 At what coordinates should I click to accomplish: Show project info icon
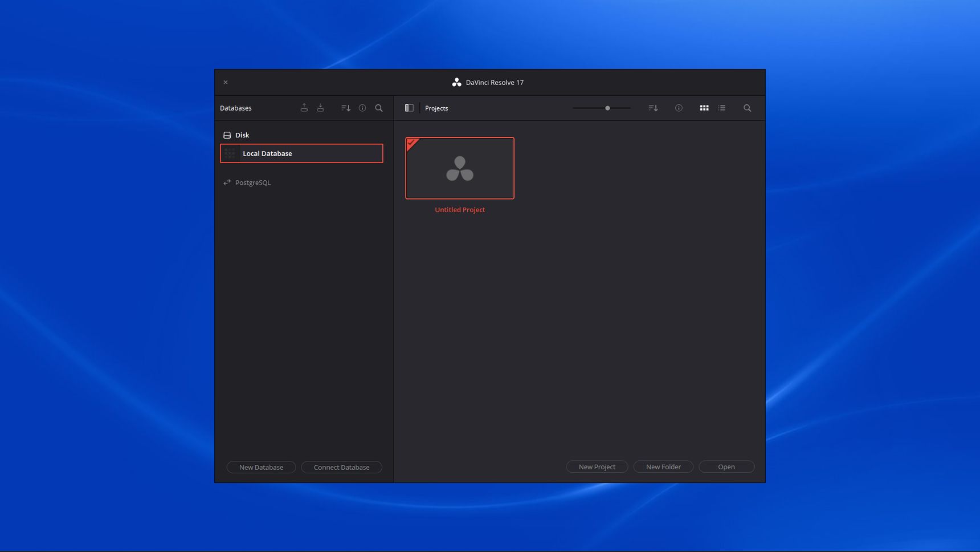tap(679, 108)
